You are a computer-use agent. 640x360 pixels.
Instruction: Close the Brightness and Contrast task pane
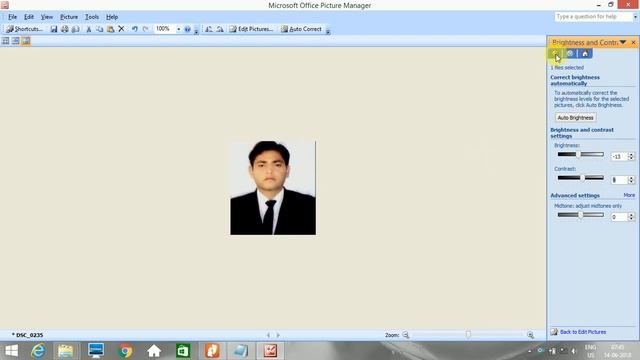[633, 42]
